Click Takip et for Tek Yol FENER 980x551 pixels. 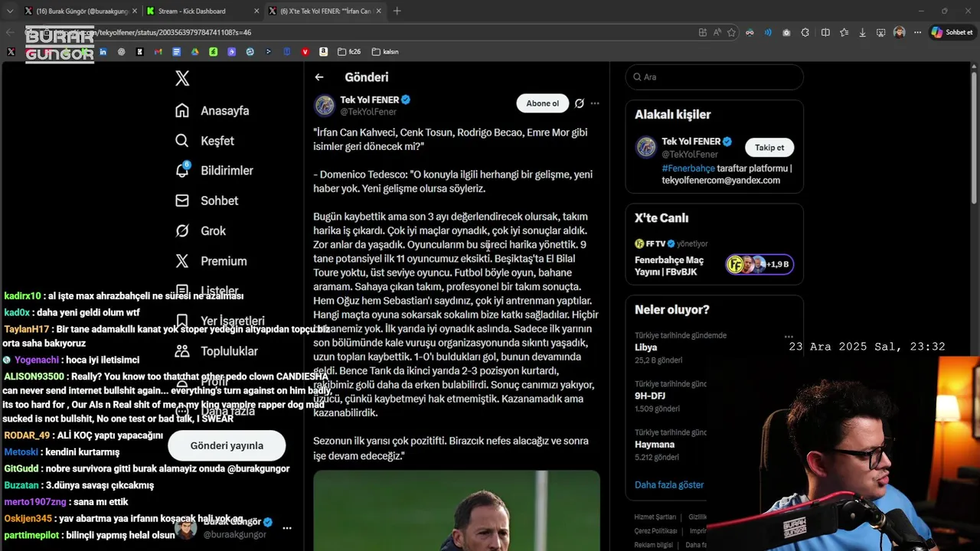(769, 148)
